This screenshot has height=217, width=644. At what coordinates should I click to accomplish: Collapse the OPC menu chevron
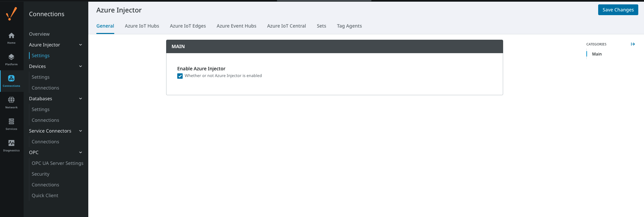[81, 152]
